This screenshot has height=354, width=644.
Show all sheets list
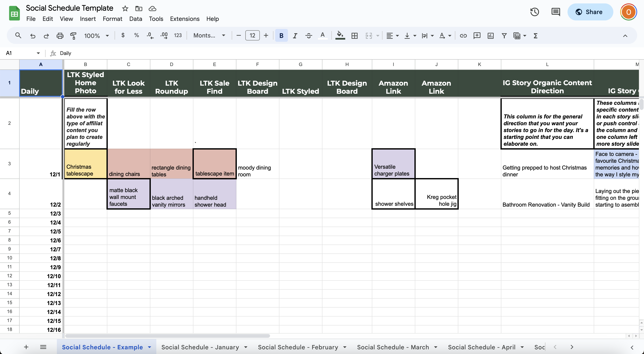tap(43, 347)
